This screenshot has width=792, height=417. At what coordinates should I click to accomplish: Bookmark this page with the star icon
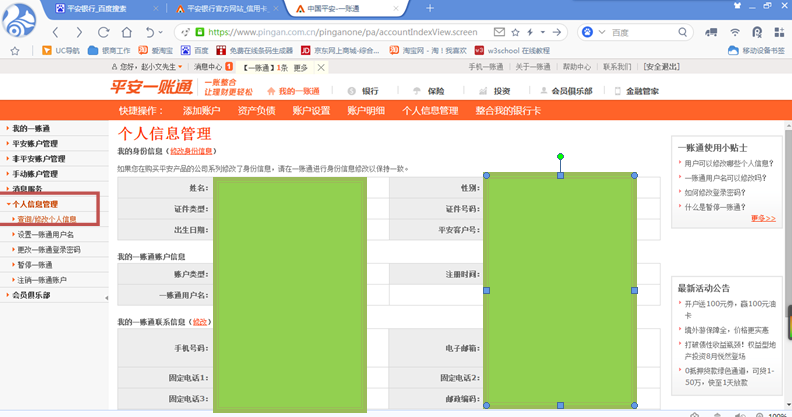[x=515, y=32]
